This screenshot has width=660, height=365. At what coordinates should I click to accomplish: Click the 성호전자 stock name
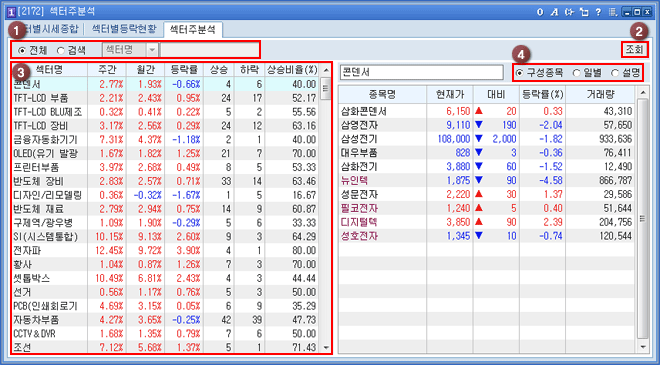point(359,236)
